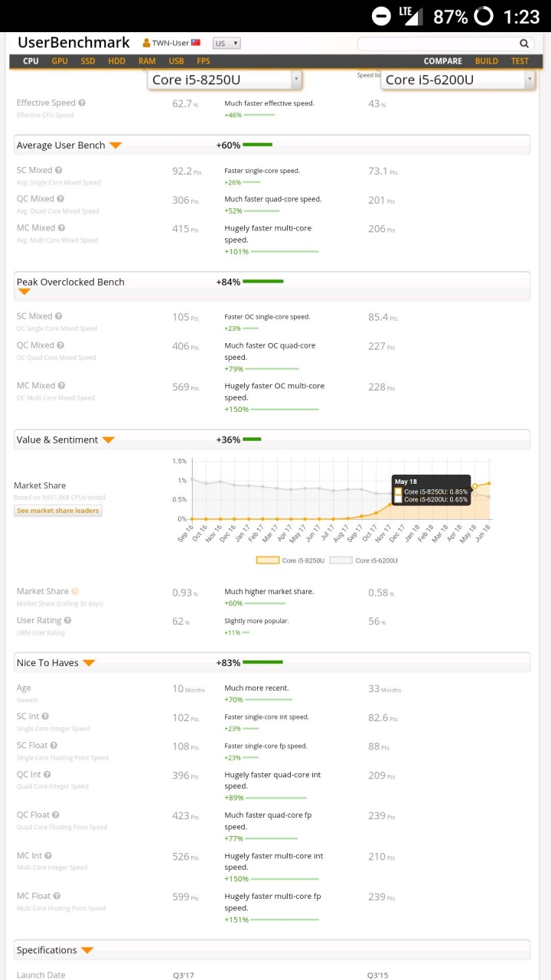Click help icon next to User Rating

68,620
